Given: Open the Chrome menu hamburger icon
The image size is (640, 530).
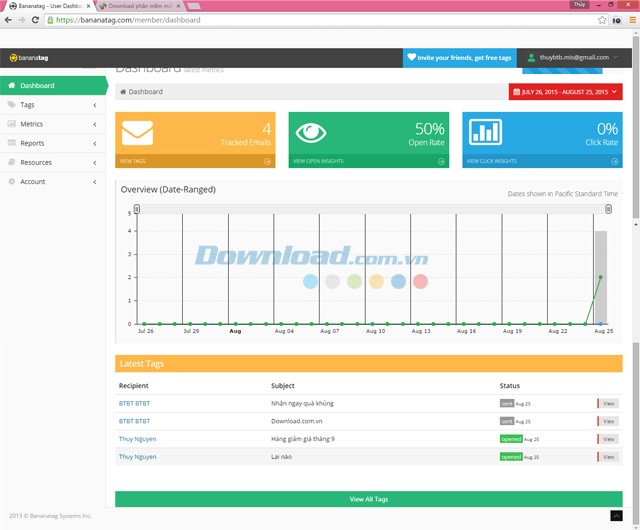Looking at the screenshot, I should coord(629,20).
